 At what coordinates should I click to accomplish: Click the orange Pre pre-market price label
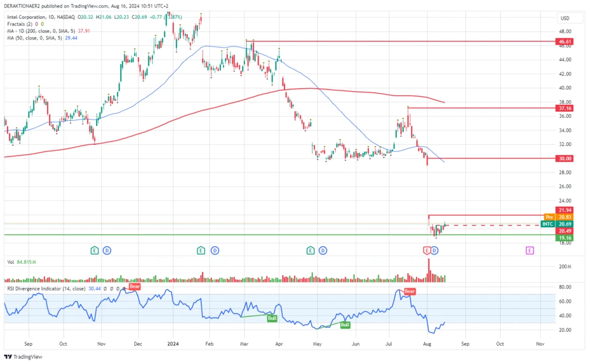click(549, 217)
